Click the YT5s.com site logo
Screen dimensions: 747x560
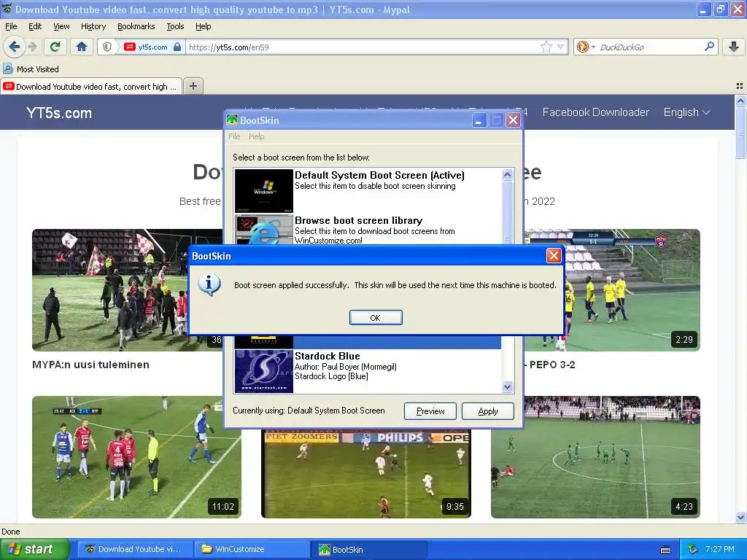(x=59, y=113)
